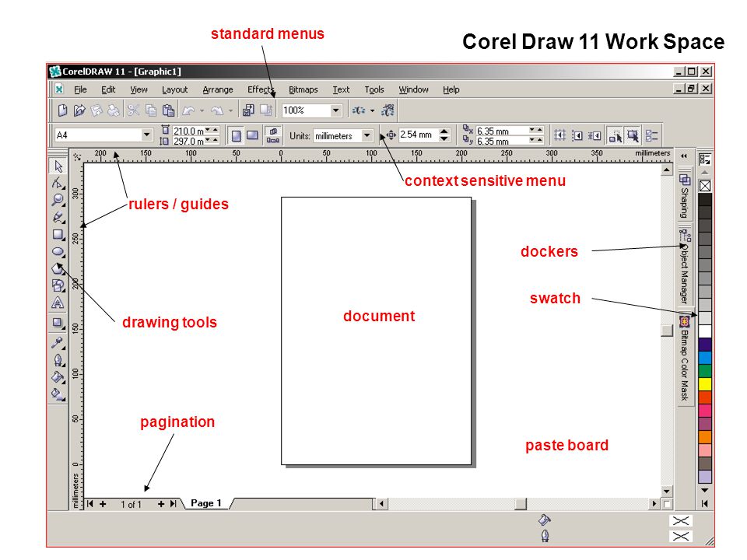
Task: Activate the Zoom magnifier tool
Action: pyautogui.click(x=58, y=200)
